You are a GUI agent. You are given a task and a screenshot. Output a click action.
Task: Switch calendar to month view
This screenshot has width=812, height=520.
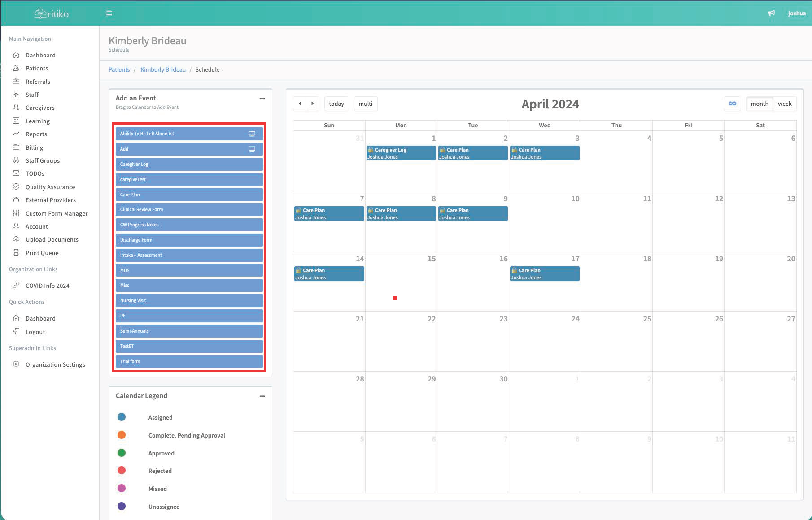coord(759,104)
